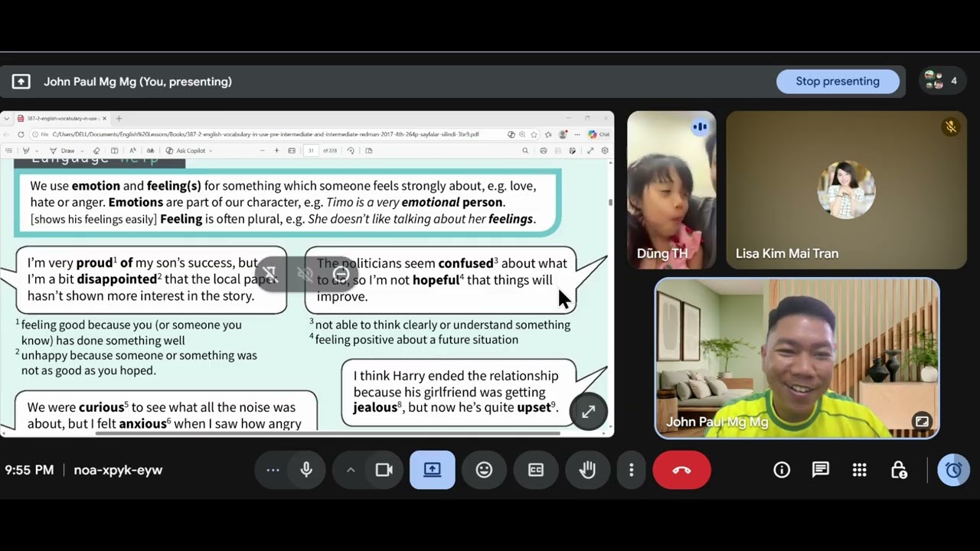This screenshot has width=980, height=551.
Task: Open PDF settings gear
Action: [x=605, y=151]
